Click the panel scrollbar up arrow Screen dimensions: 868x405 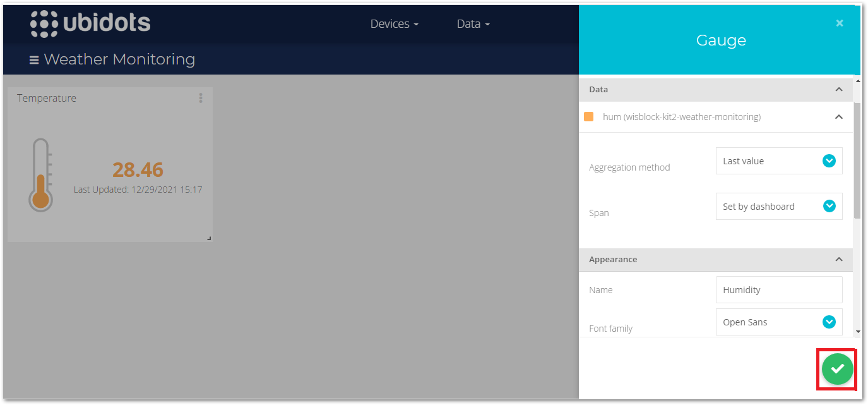coord(857,80)
